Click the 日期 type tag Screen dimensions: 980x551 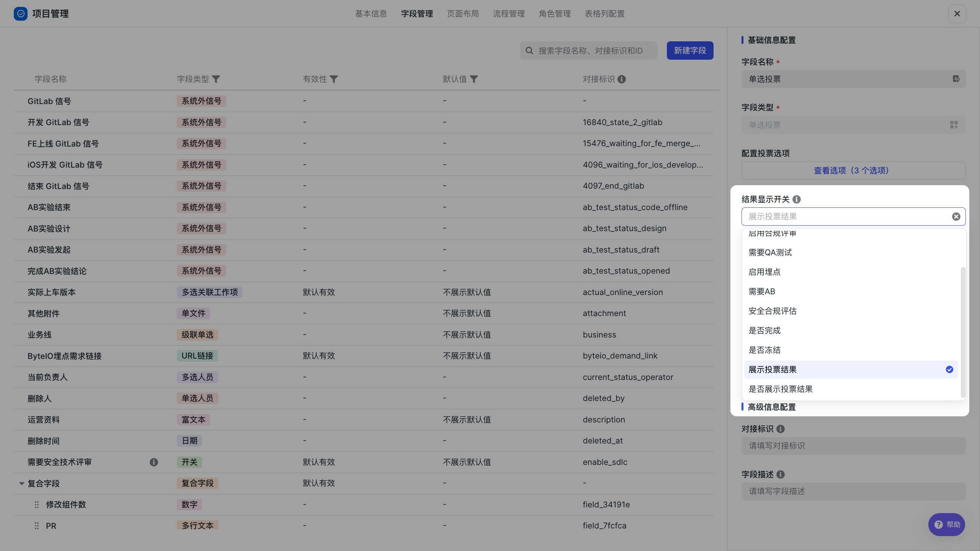click(x=189, y=441)
